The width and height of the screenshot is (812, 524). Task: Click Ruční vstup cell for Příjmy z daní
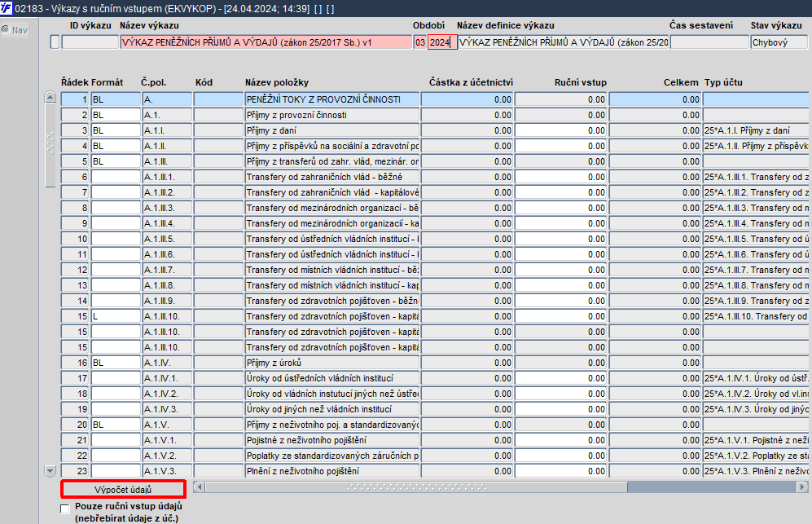[x=561, y=130]
